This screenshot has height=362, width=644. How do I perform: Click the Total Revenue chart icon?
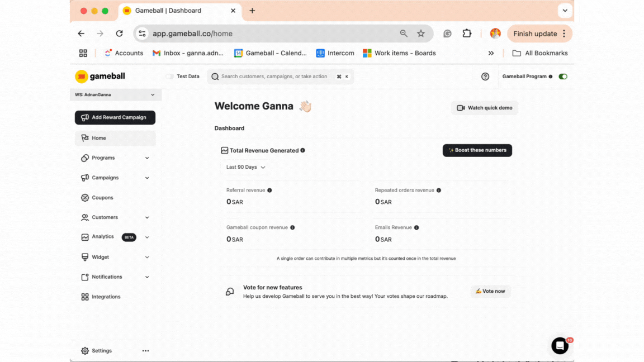point(225,151)
